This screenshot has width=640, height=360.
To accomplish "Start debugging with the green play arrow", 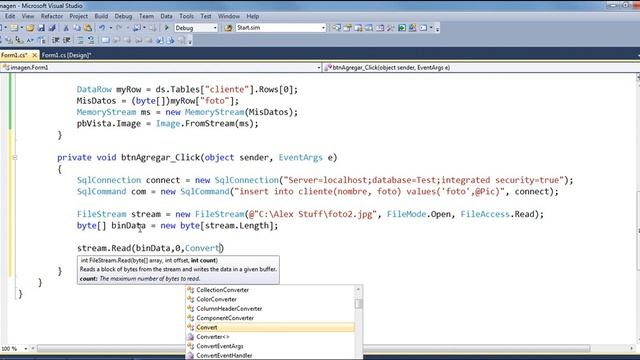I will [x=167, y=28].
